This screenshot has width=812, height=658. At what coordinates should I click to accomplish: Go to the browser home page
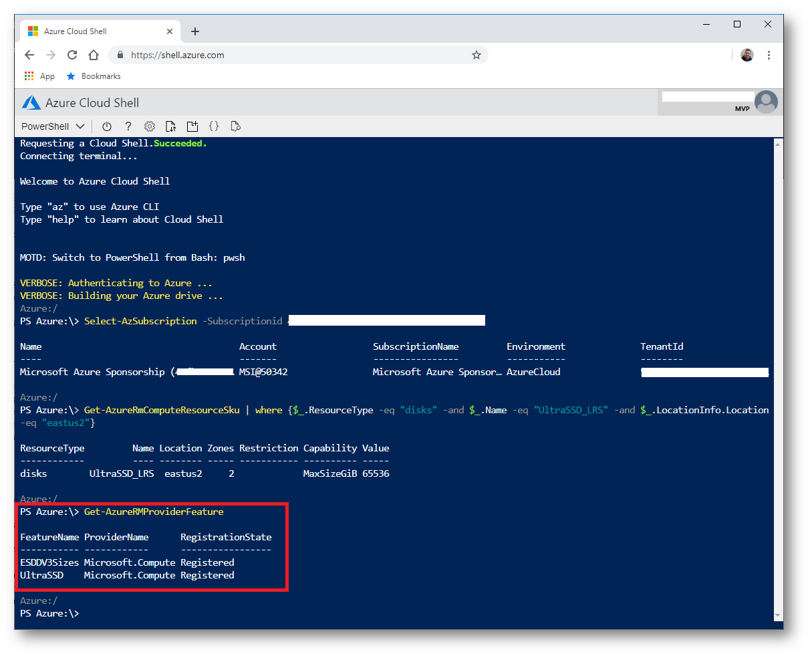click(x=94, y=55)
